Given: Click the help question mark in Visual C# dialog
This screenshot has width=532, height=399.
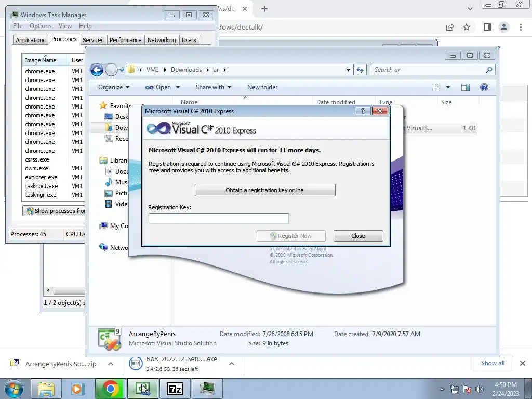Looking at the screenshot, I should point(363,111).
